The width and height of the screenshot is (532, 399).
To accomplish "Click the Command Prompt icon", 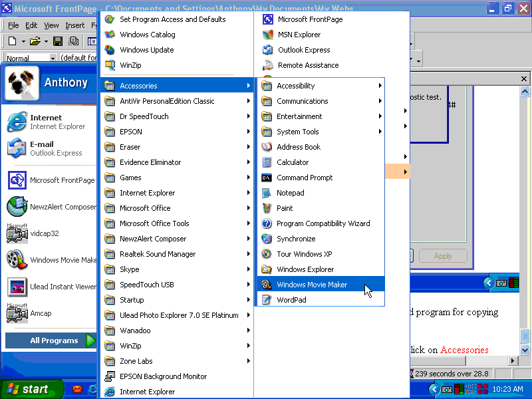I will (x=267, y=178).
